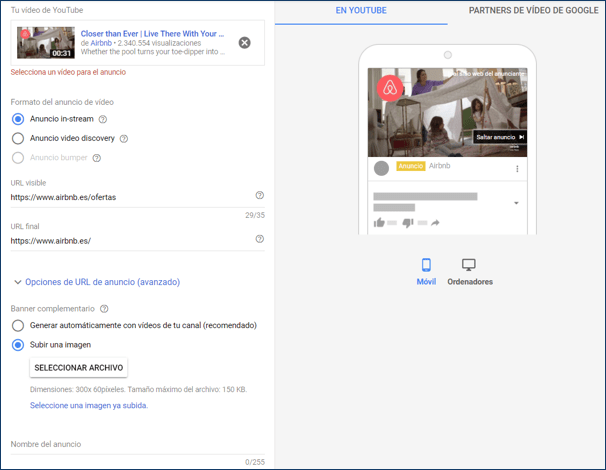Open help for Banner complementario

104,309
